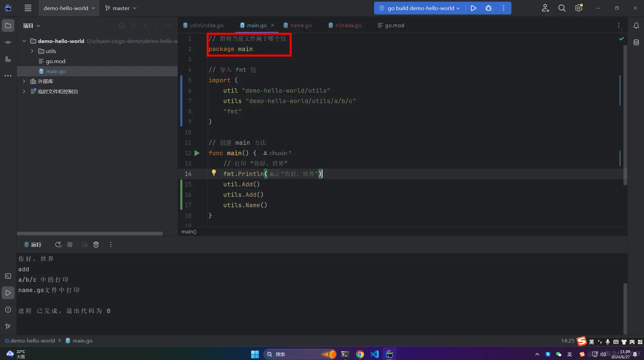Debug go build demo-hello-world
Screen dimensions: 644x360
click(x=489, y=8)
